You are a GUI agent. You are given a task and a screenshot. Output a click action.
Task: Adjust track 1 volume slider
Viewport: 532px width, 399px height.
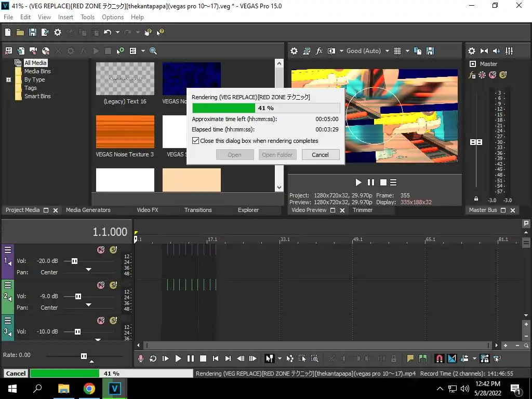(74, 261)
